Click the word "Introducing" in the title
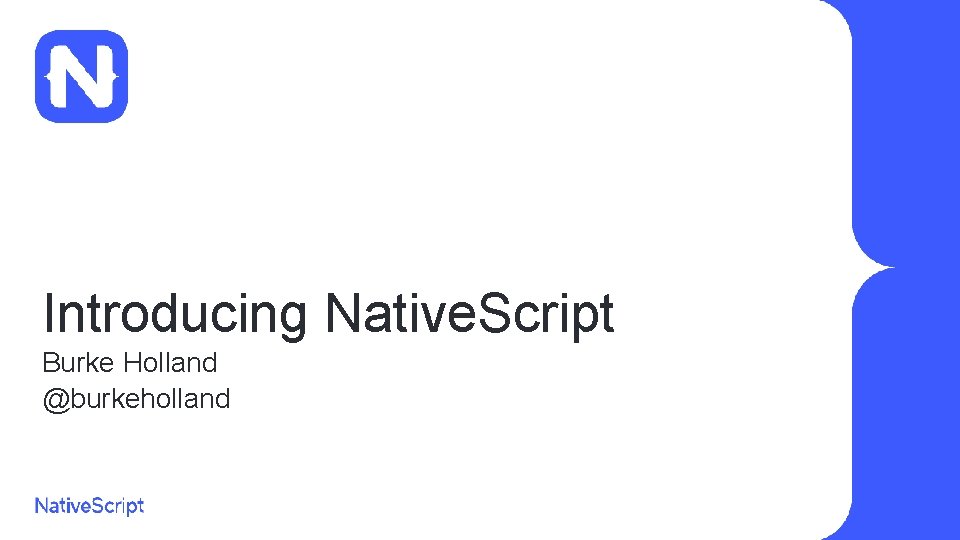The width and height of the screenshot is (960, 540). click(x=174, y=315)
